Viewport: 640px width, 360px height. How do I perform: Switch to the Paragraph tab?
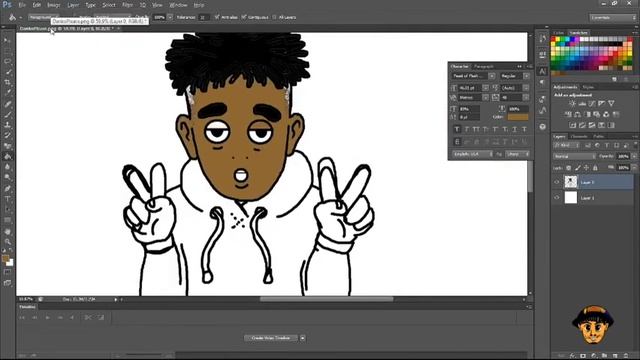(x=484, y=66)
